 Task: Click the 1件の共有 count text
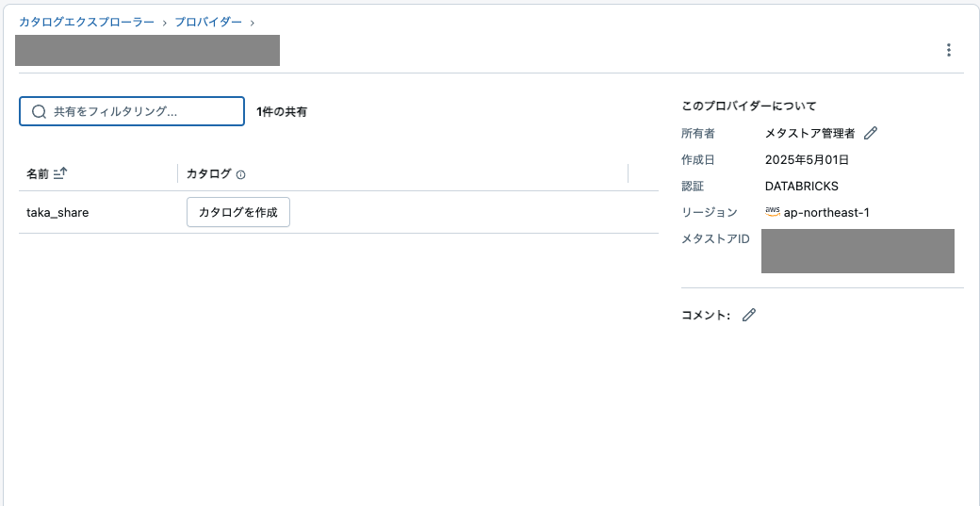pos(282,112)
